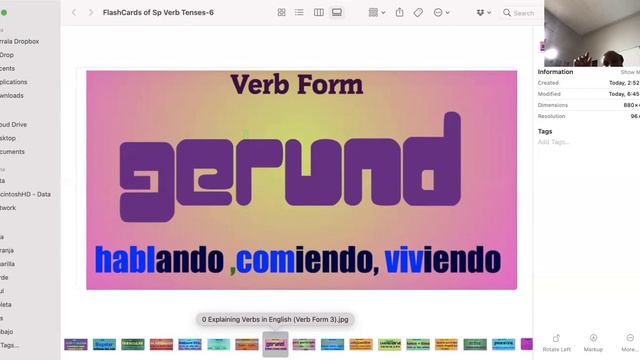Image resolution: width=640 pixels, height=360 pixels.
Task: Click the Edit Tags toolbar icon
Action: click(418, 13)
